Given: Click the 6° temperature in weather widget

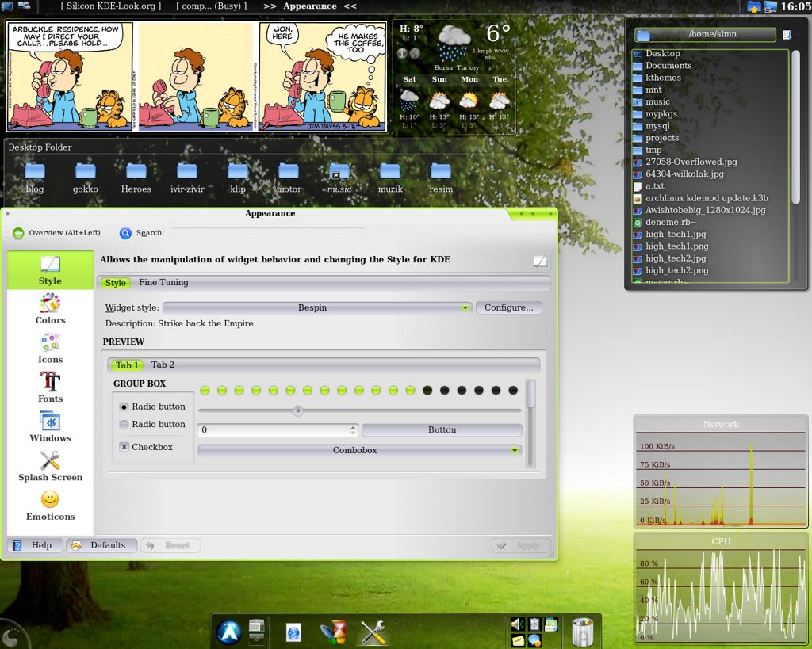Looking at the screenshot, I should pos(498,33).
